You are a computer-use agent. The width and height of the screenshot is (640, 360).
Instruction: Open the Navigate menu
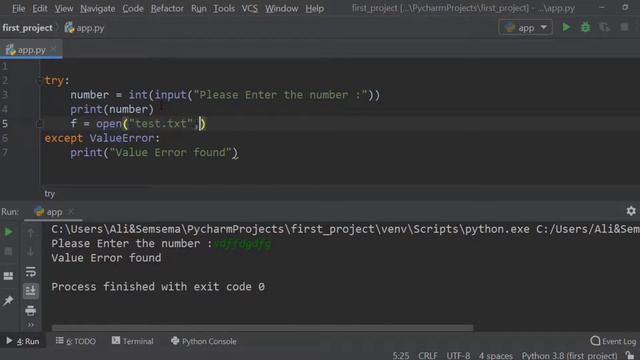pos(98,8)
